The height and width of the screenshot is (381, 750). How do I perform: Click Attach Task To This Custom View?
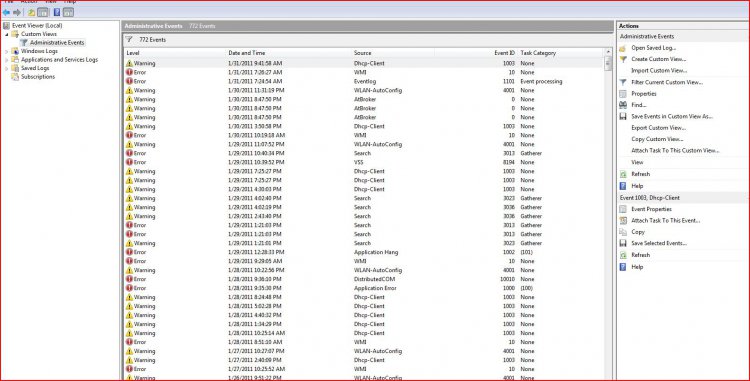[675, 151]
